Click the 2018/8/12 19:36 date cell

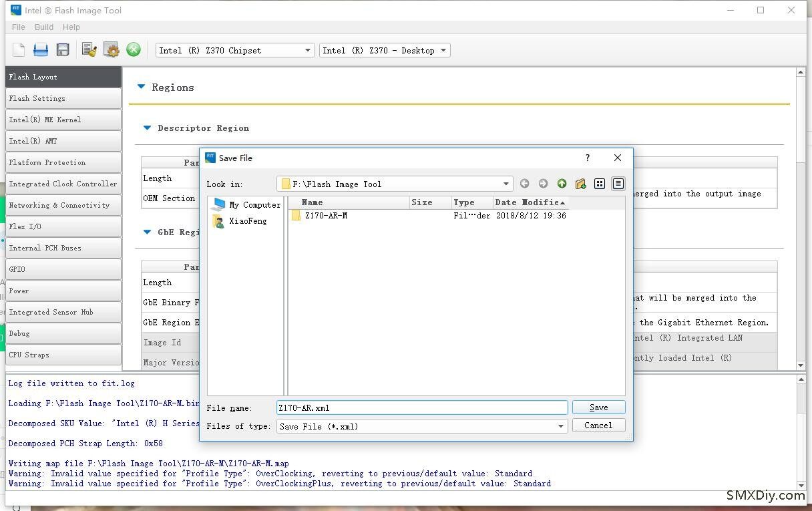(x=531, y=216)
